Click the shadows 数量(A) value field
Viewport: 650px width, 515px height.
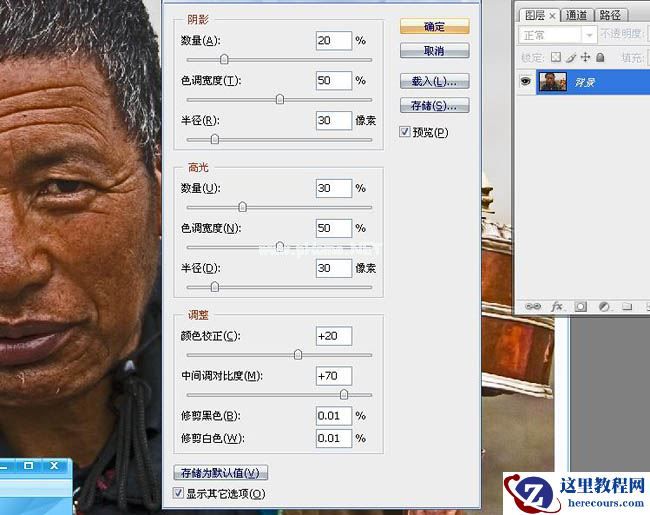(334, 41)
